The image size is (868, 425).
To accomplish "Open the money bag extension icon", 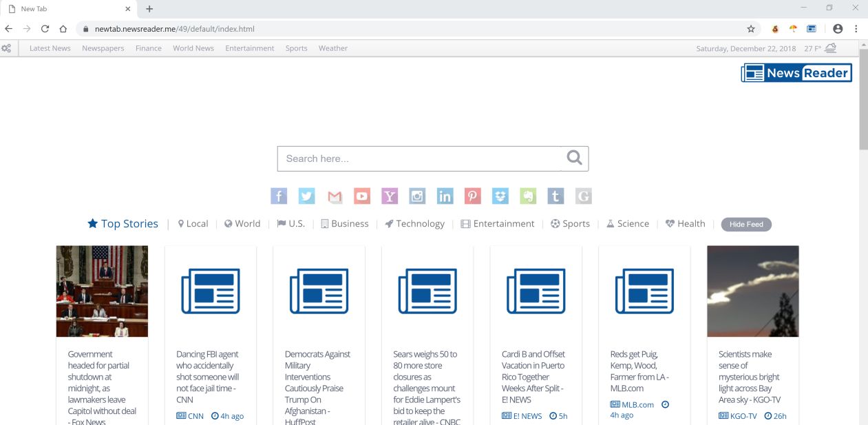I will click(775, 29).
